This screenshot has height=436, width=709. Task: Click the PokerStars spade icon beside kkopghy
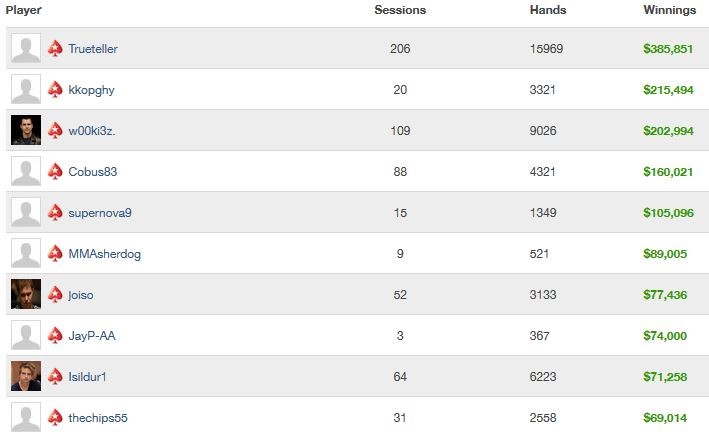pos(55,90)
